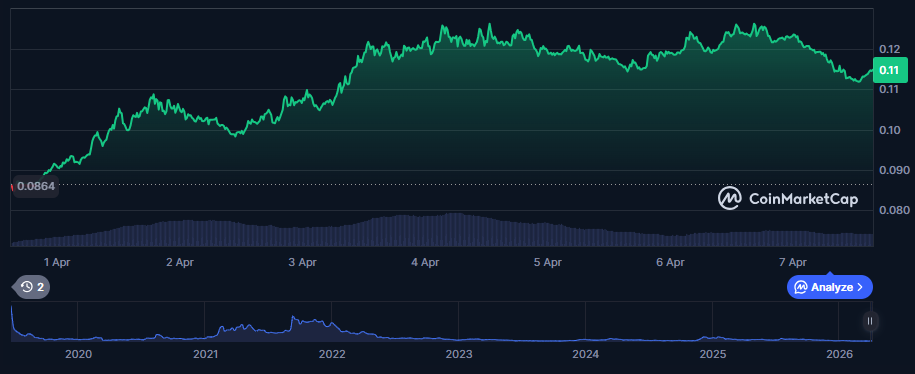Click 2020 on the overview timeline

pyautogui.click(x=78, y=354)
